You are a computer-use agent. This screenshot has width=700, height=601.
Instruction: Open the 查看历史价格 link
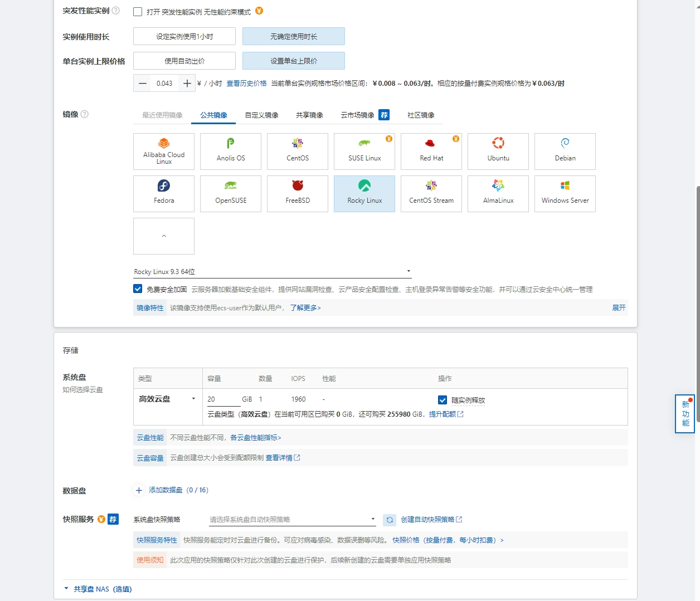tap(246, 84)
